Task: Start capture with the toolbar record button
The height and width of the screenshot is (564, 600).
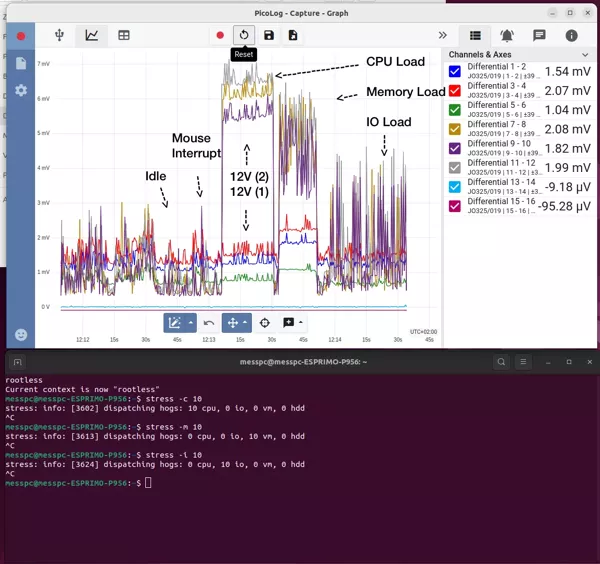Action: (x=220, y=35)
